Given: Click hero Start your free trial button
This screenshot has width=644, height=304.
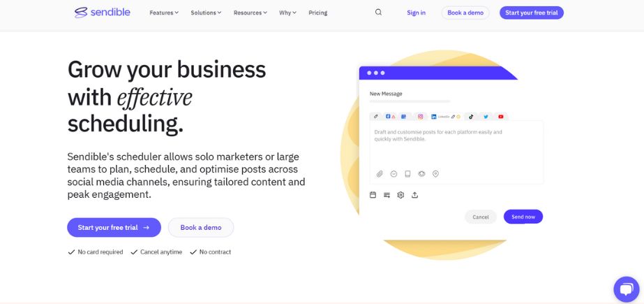Looking at the screenshot, I should [114, 228].
